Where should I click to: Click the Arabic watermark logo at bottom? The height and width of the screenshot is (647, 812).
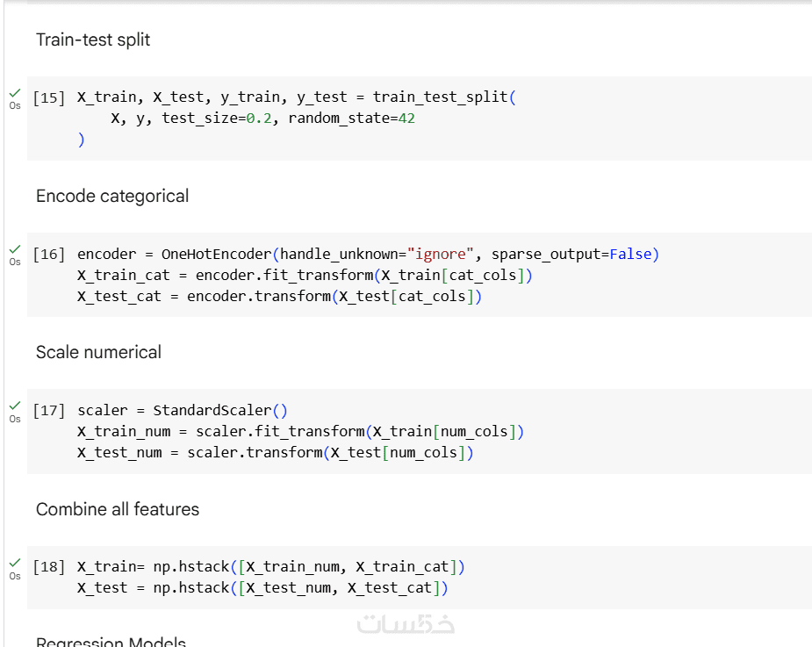406,624
